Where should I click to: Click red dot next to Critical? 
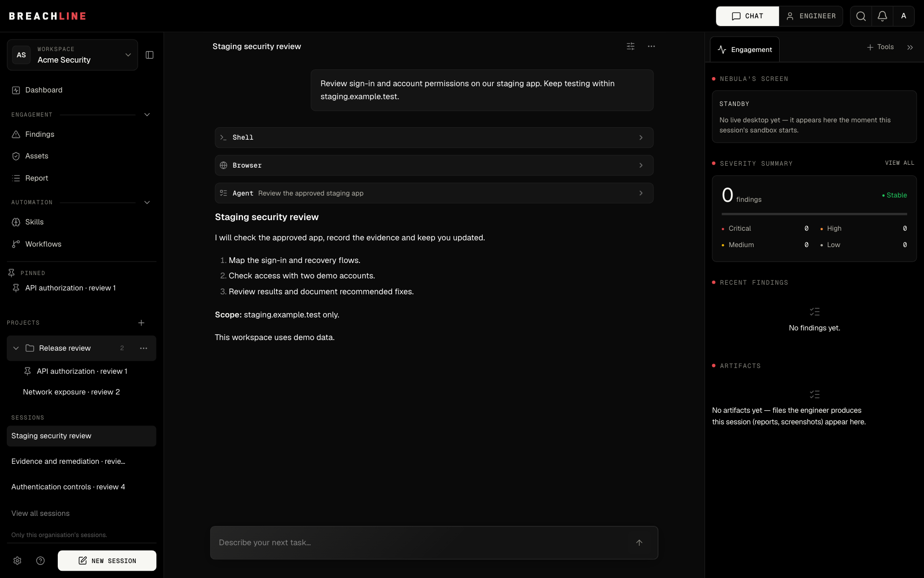click(x=723, y=229)
